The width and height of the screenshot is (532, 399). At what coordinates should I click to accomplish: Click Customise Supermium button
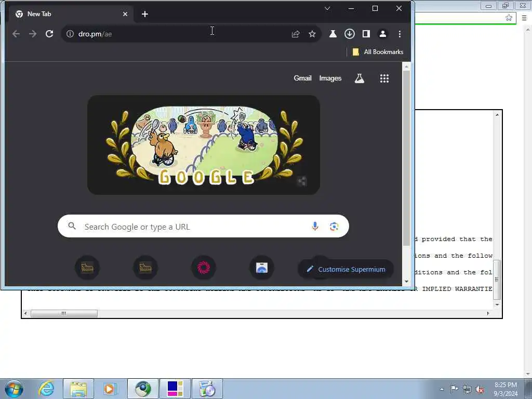346,270
